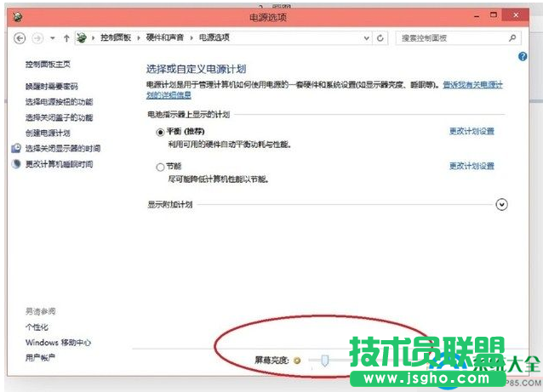Go back with the back arrow button
This screenshot has height=392, width=543.
(x=20, y=38)
